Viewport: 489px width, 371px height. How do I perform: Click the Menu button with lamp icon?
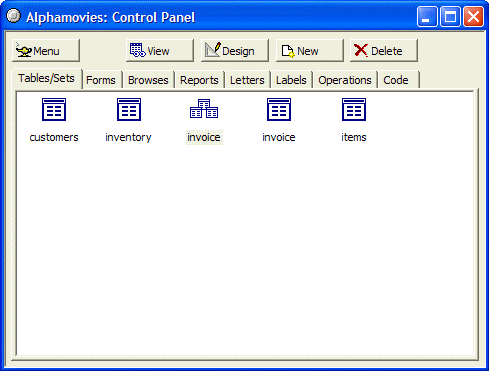(x=46, y=51)
